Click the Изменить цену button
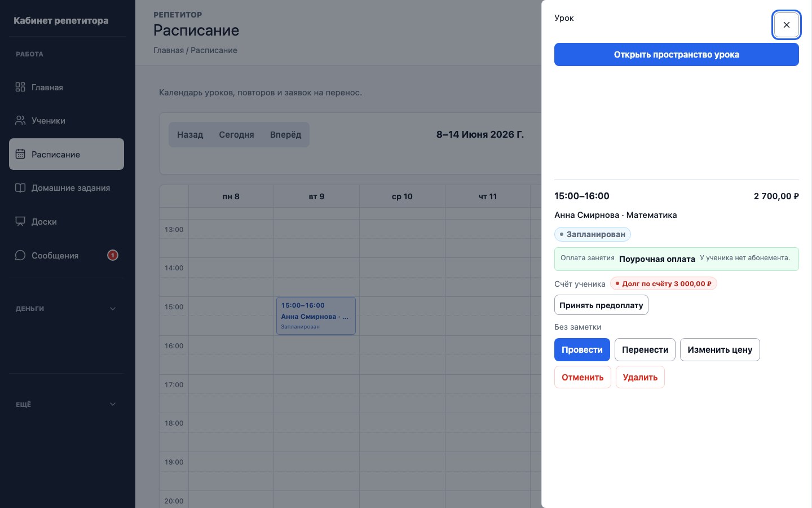The image size is (812, 508). tap(720, 349)
